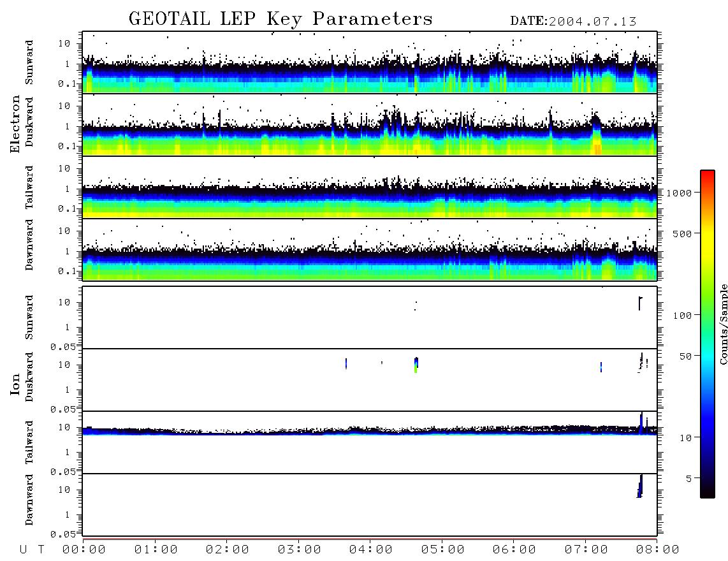
Task: Click the 06:00 time tick label
Action: (514, 550)
